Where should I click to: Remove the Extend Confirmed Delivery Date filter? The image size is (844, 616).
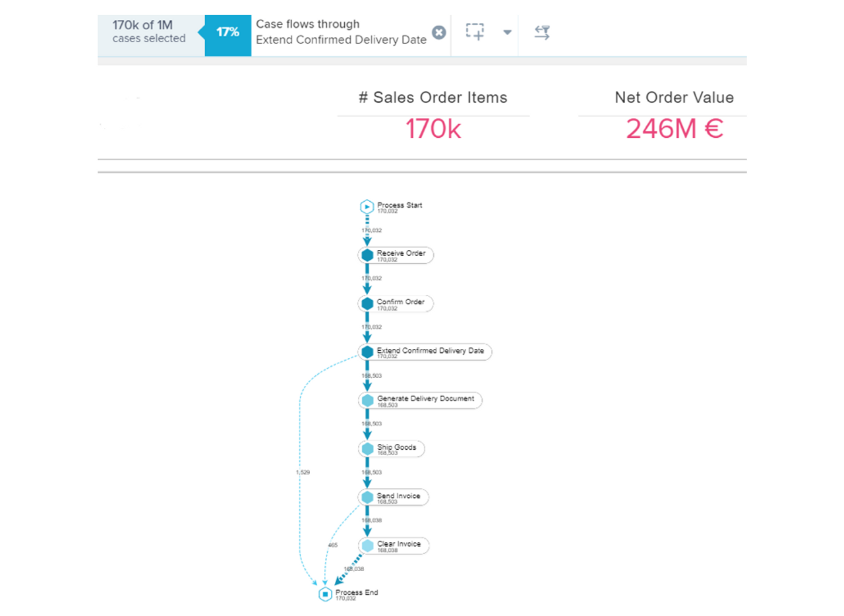(438, 32)
